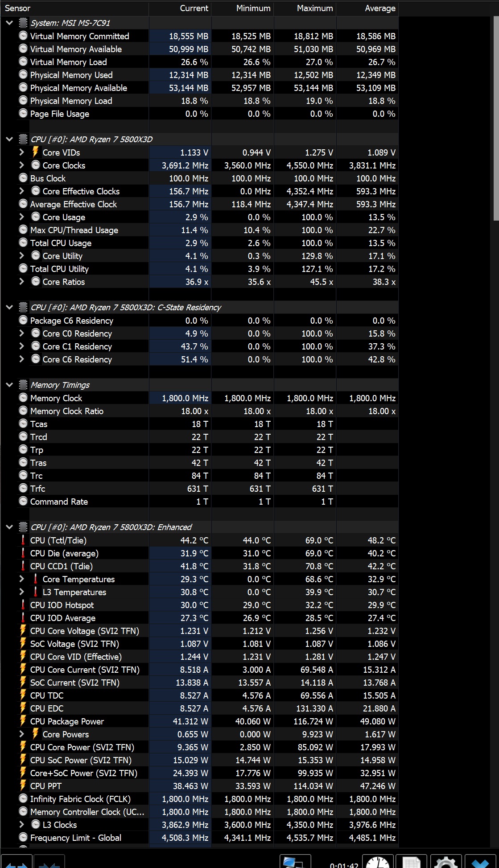
Task: Click the Physical Memory Used sensor icon
Action: 23,75
